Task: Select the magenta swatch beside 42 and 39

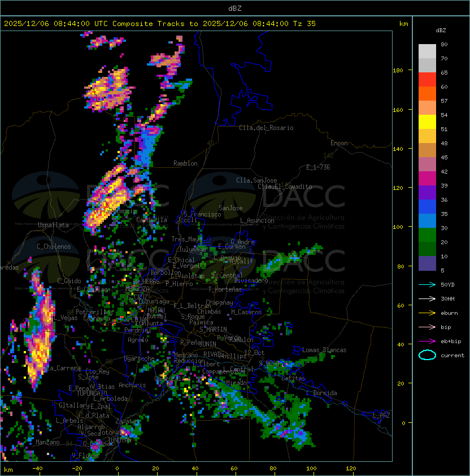Action: (427, 179)
